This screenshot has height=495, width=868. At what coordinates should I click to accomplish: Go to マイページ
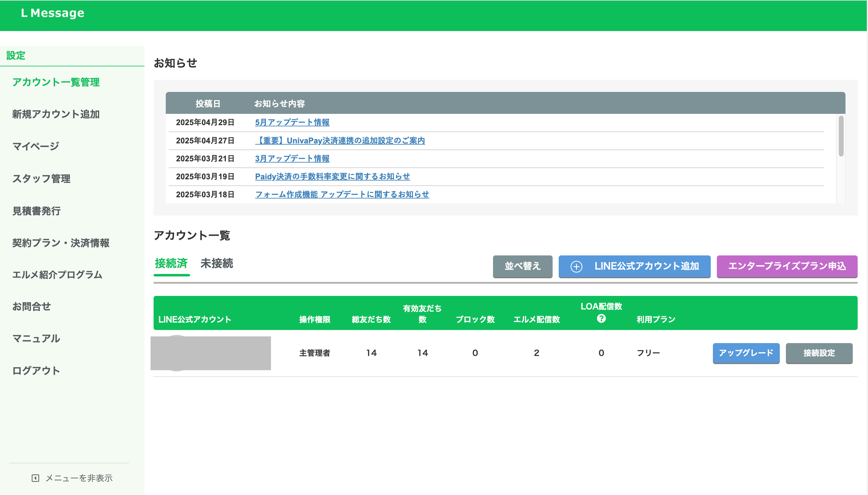coord(36,146)
